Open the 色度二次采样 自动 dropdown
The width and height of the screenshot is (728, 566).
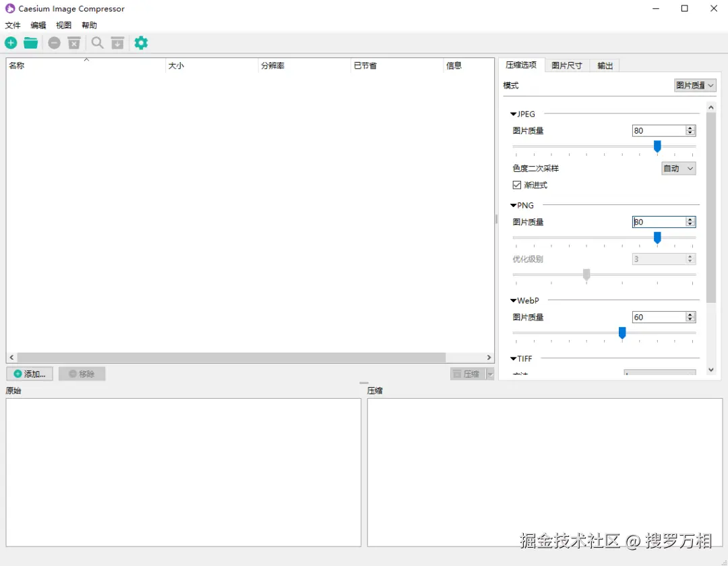pos(678,168)
